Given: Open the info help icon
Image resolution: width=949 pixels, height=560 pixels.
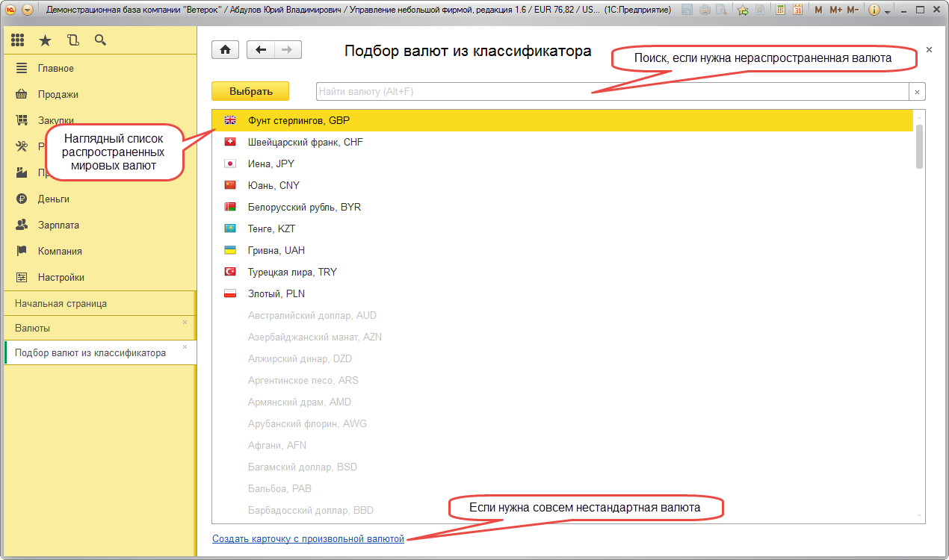Looking at the screenshot, I should [x=874, y=10].
